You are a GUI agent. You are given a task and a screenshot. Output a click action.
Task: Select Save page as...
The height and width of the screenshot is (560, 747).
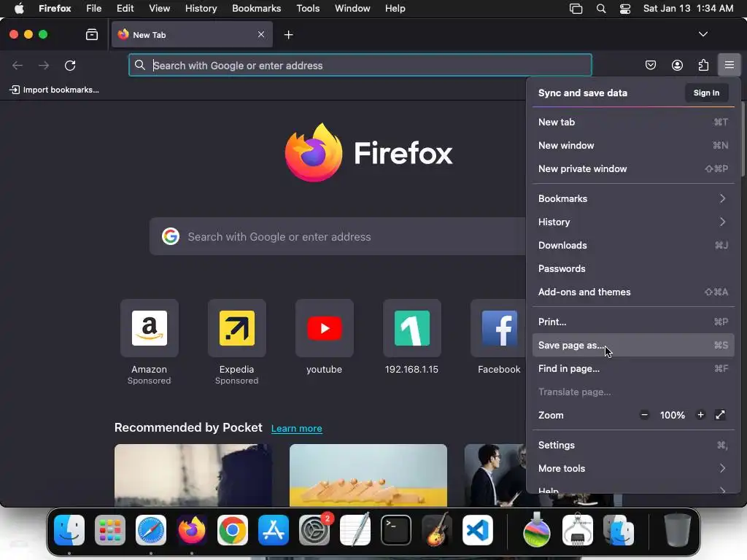pyautogui.click(x=633, y=345)
